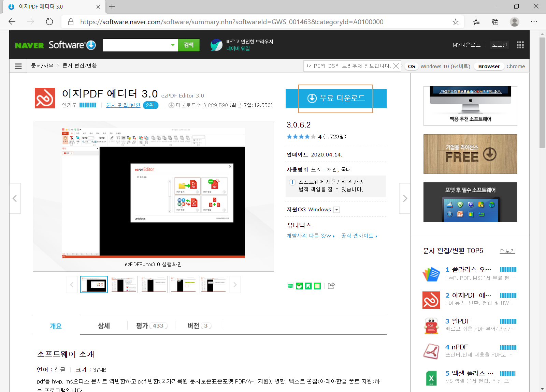Select the third screenshot thumbnail
546x392 pixels.
[x=154, y=285]
